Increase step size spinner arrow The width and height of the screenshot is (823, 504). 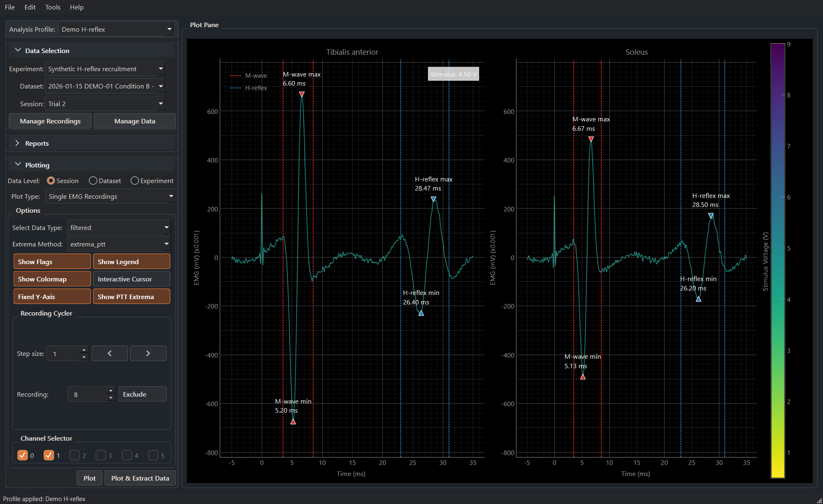click(84, 350)
